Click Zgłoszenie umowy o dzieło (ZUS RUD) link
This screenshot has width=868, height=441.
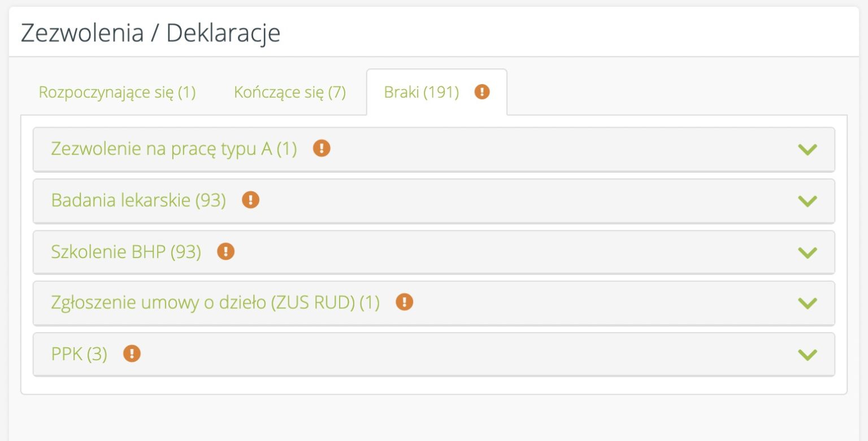pyautogui.click(x=215, y=303)
